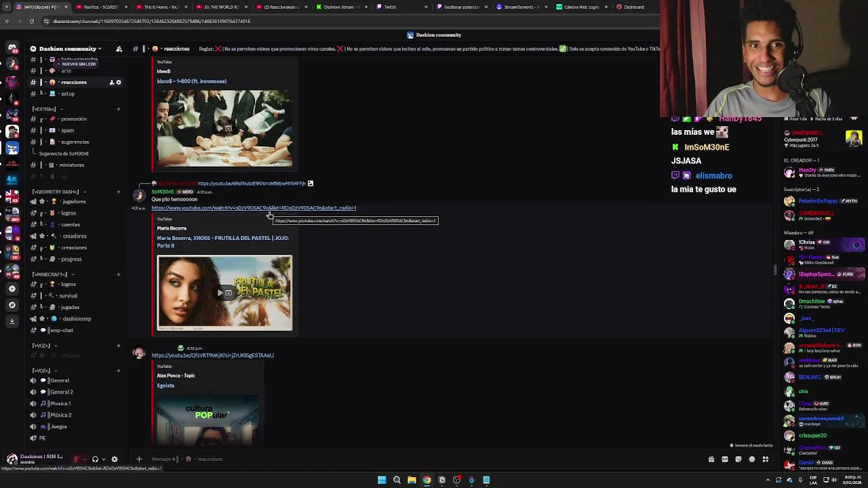The height and width of the screenshot is (488, 868).
Task: Switch to the StreamElements browser tab
Action: click(522, 7)
